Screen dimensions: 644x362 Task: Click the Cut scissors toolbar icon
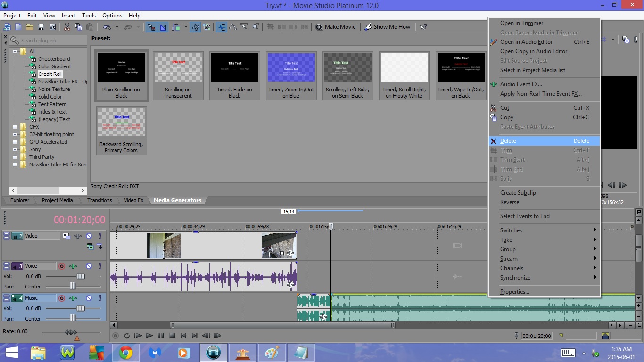coord(67,27)
